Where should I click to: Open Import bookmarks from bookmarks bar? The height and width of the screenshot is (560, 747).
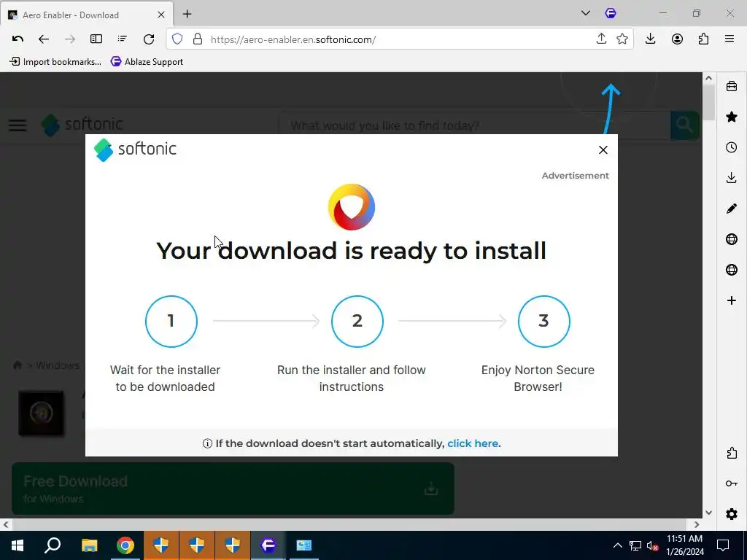[x=55, y=61]
